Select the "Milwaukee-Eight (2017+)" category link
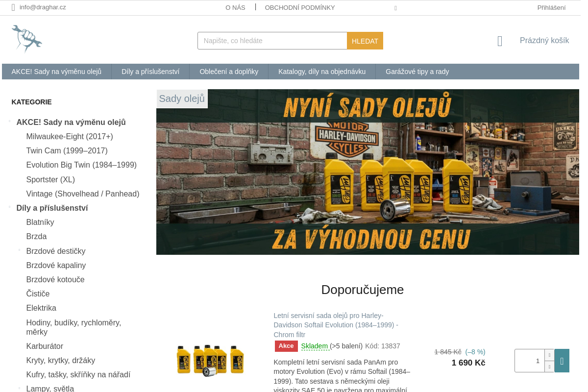588x392 pixels. point(69,136)
